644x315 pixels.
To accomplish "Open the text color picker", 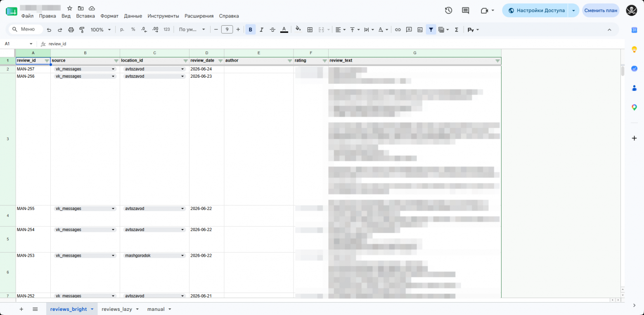I will pos(284,29).
